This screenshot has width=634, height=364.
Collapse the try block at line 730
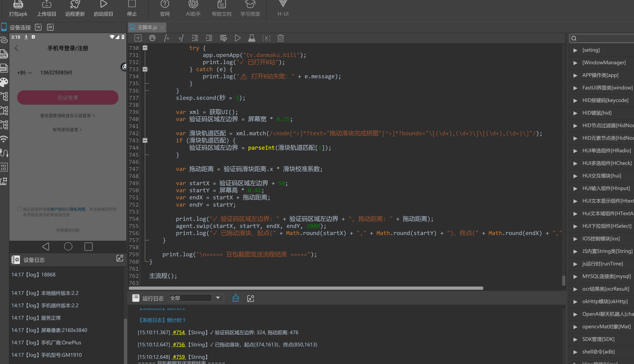[145, 47]
